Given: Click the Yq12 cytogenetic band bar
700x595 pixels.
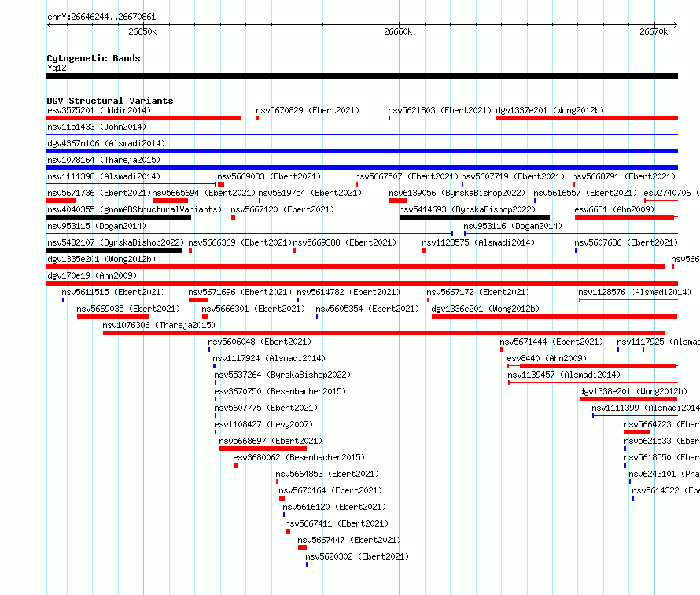Looking at the screenshot, I should pyautogui.click(x=362, y=76).
